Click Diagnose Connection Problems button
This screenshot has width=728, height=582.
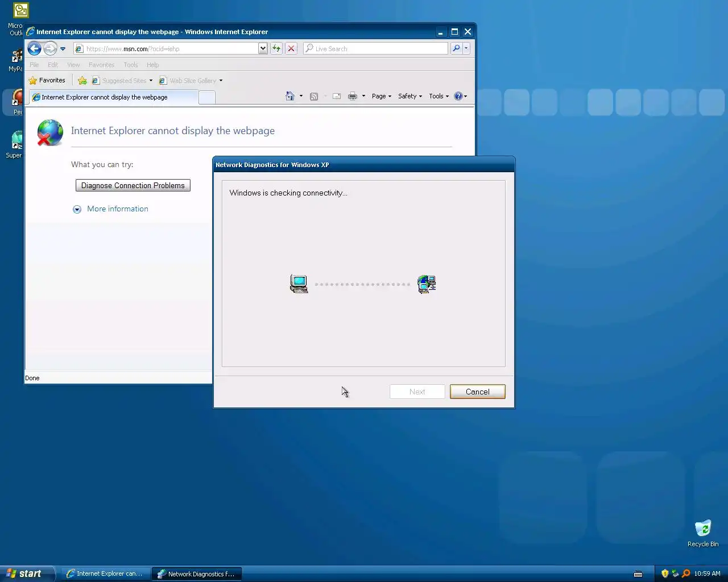[133, 186]
